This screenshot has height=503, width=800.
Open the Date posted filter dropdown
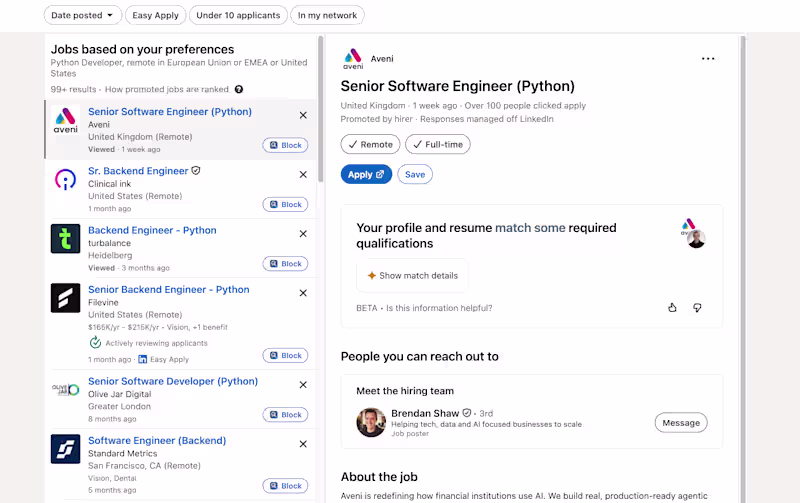tap(83, 15)
